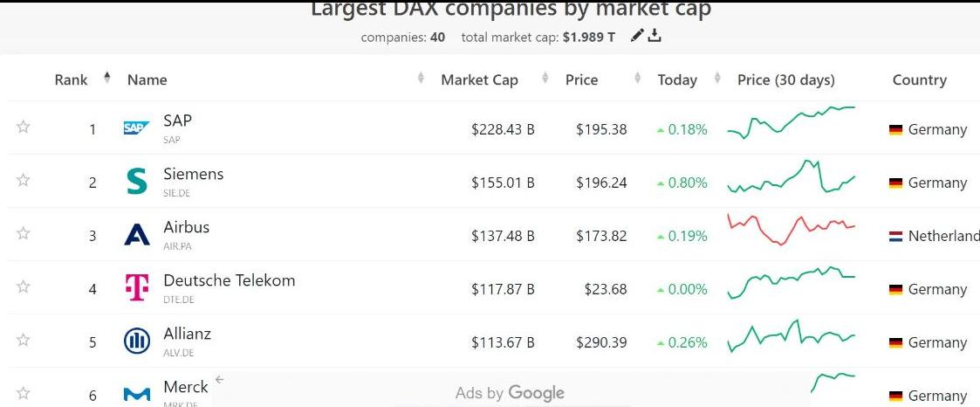Image resolution: width=980 pixels, height=407 pixels.
Task: Toggle the favorite star for Airbus
Action: [x=24, y=234]
